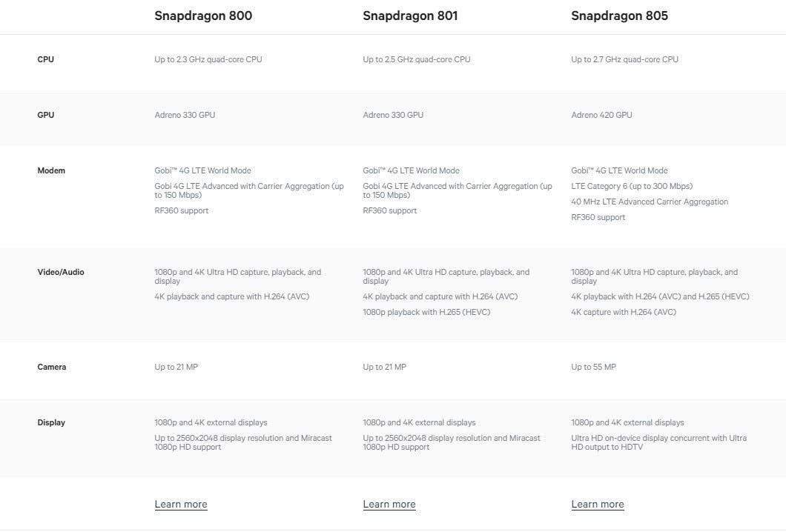Click the Video/Audio row label
The image size is (786, 532).
61,272
